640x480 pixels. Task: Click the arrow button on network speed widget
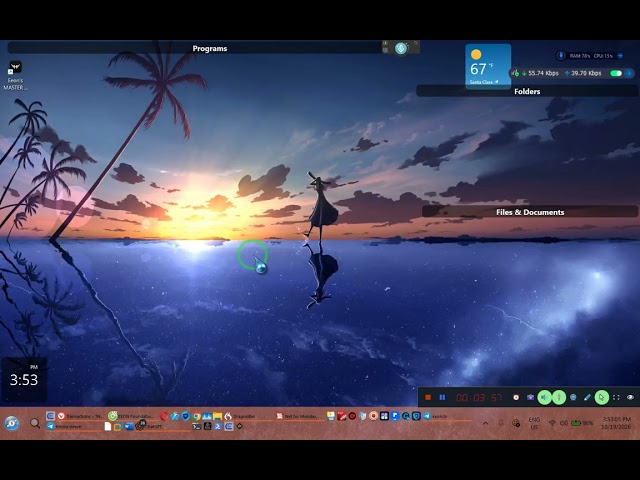[x=629, y=73]
